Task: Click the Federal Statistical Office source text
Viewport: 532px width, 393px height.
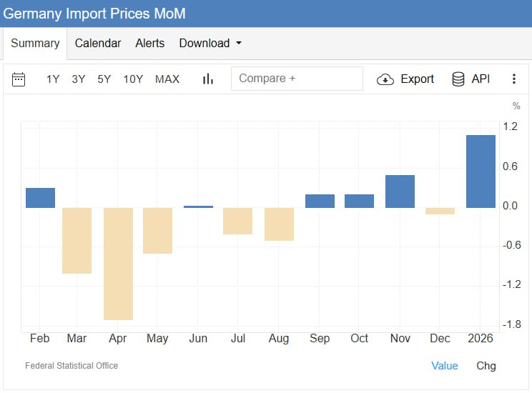Action: (x=72, y=366)
